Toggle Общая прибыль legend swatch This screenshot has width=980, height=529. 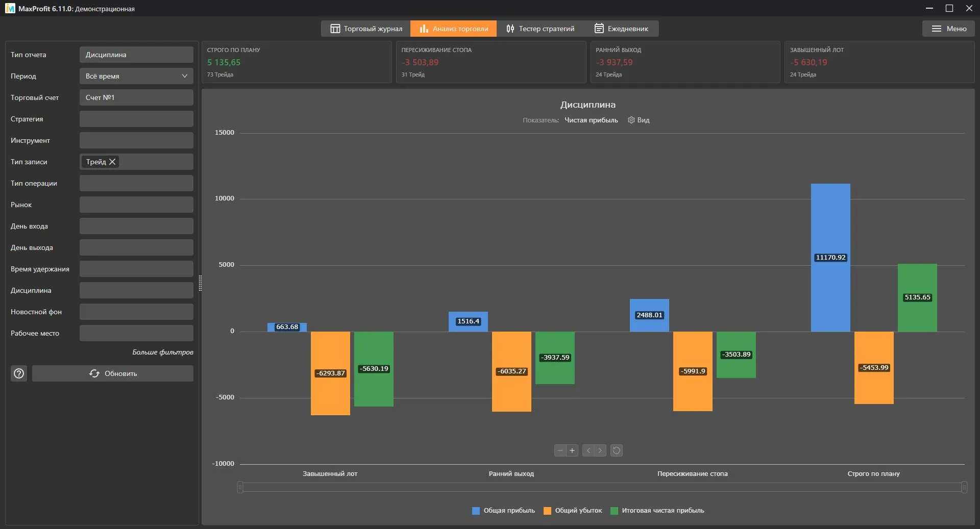point(476,511)
